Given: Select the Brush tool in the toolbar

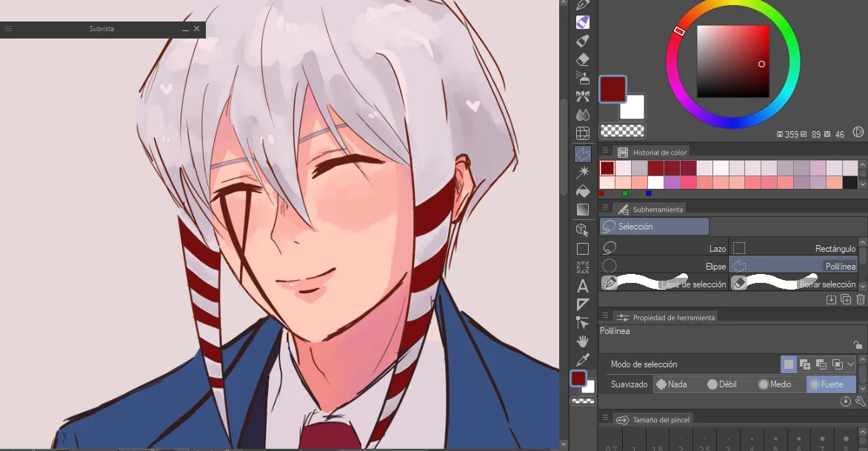Looking at the screenshot, I should tap(582, 41).
